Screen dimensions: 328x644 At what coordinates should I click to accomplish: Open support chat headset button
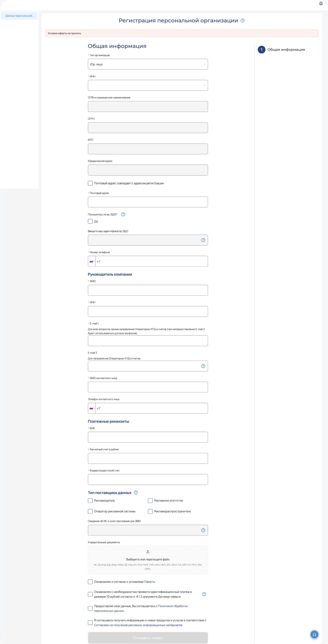coord(314,634)
